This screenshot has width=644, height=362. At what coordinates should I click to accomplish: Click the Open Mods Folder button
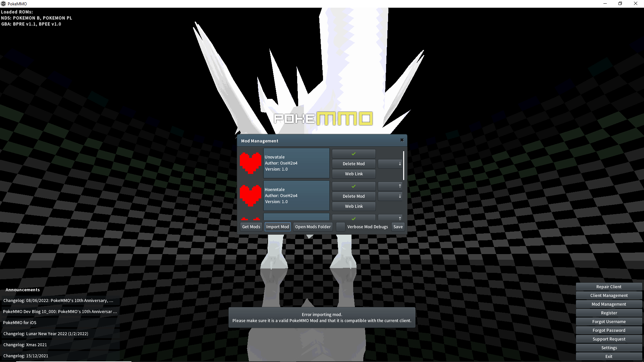pyautogui.click(x=313, y=226)
